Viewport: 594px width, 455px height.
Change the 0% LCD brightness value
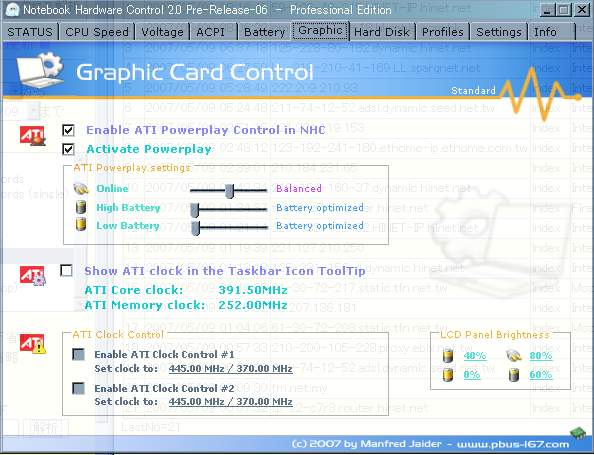pos(472,375)
